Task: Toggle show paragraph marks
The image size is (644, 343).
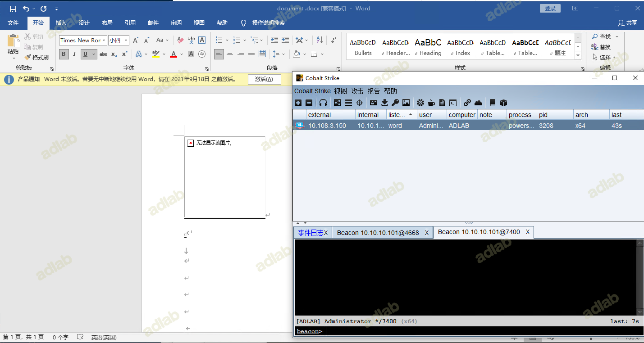Action: (333, 40)
